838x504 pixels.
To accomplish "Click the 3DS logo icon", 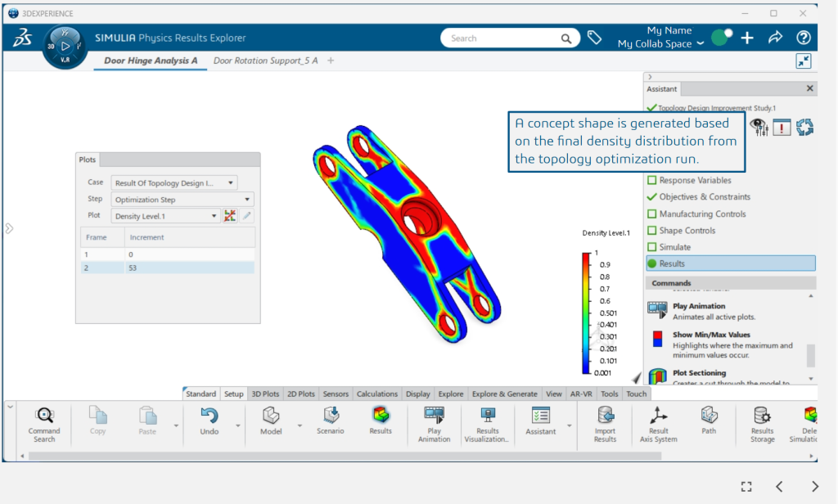I will (x=22, y=38).
